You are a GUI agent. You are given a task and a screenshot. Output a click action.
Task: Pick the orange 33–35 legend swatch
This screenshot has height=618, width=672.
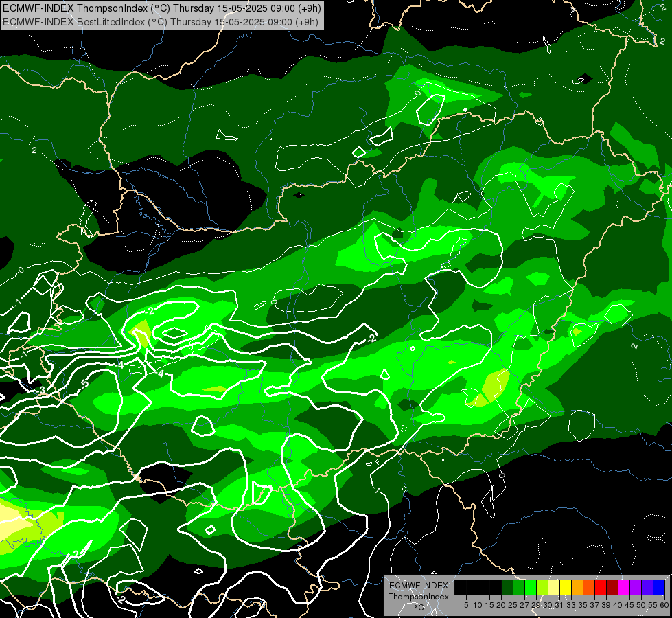577,587
